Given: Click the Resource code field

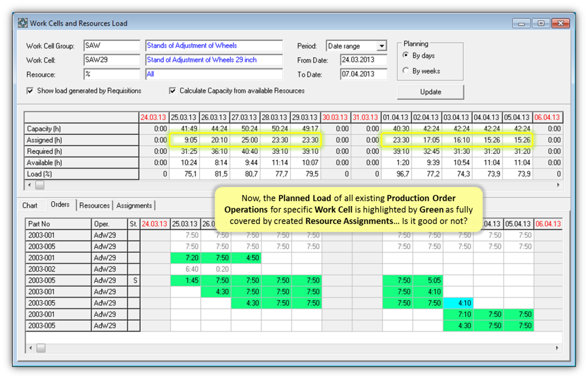Looking at the screenshot, I should (112, 74).
